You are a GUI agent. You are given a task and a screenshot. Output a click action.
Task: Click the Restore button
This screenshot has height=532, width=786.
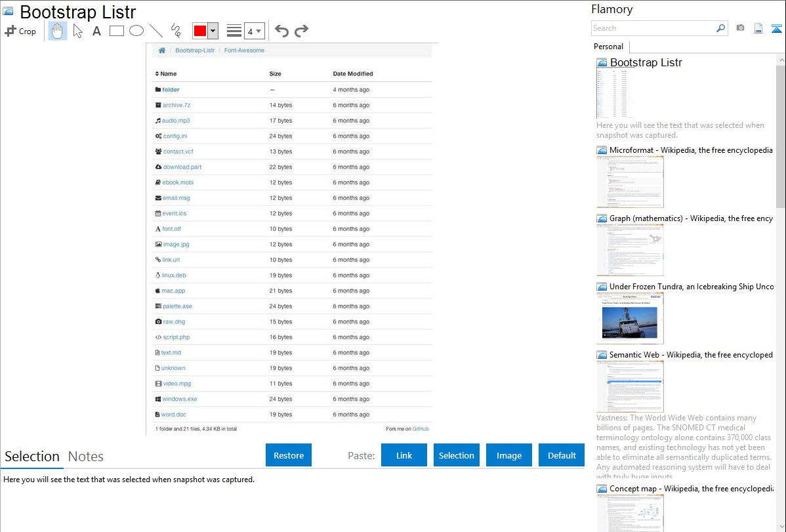[289, 455]
